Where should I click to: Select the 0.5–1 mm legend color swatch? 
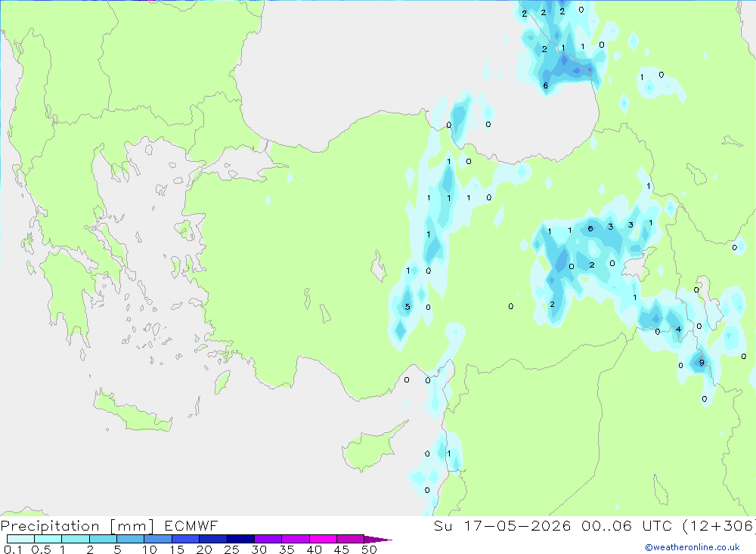point(48,539)
